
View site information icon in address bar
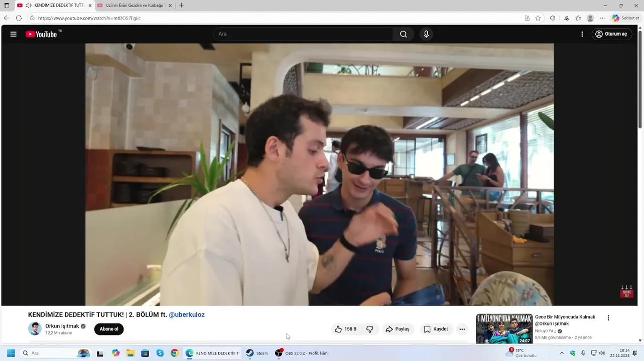click(x=32, y=18)
